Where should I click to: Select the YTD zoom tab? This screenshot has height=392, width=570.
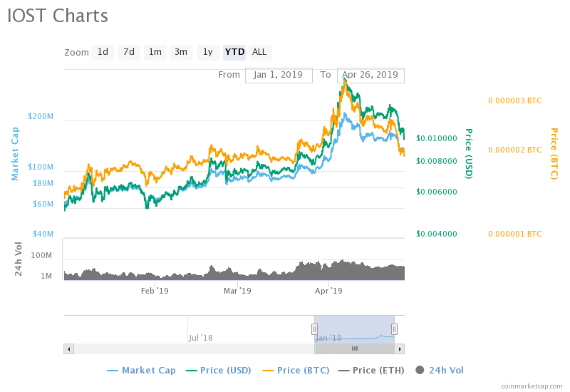point(234,52)
